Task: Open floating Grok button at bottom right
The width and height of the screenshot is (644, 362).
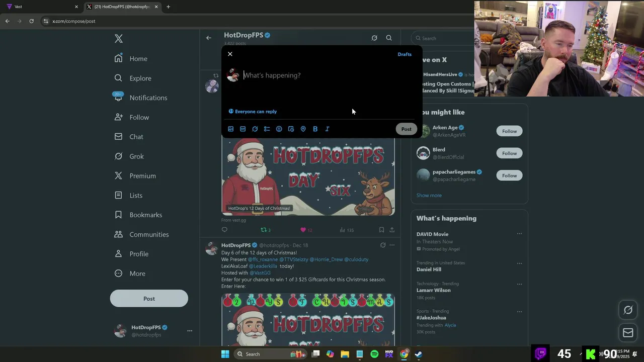Action: 628,310
